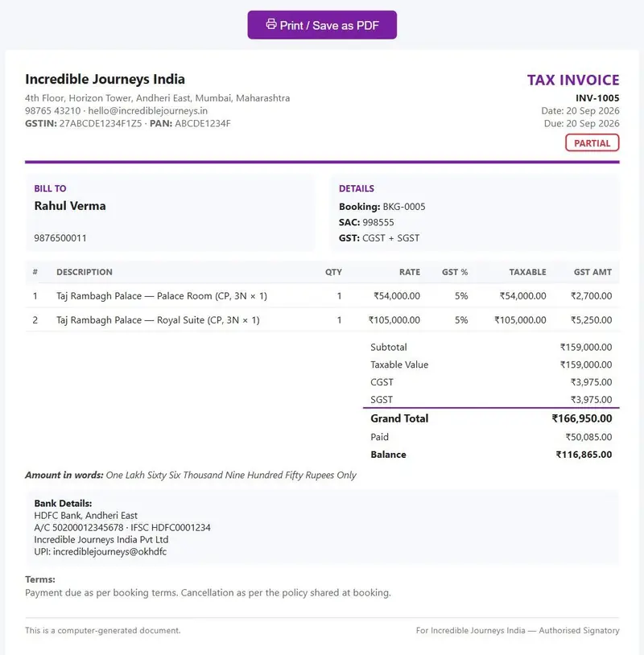The width and height of the screenshot is (644, 655).
Task: Click the printer icon in the purple button
Action: [x=271, y=24]
